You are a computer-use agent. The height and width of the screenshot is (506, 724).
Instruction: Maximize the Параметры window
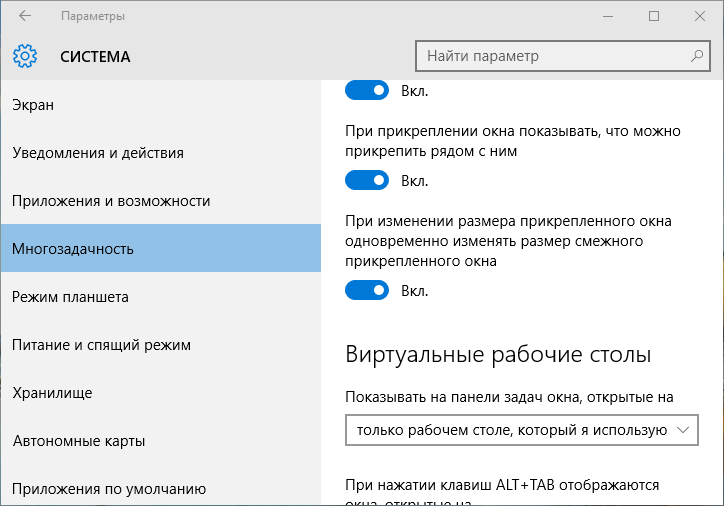click(654, 16)
